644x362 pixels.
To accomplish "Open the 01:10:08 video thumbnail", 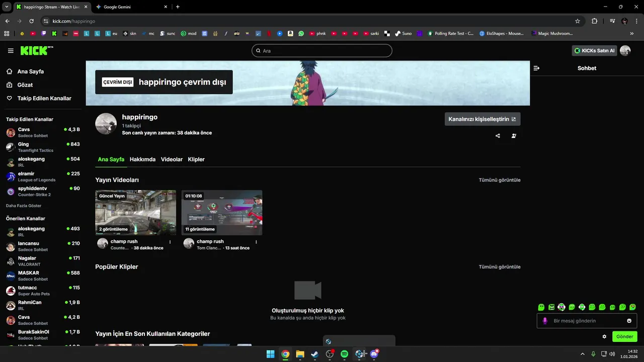I will click(x=222, y=213).
